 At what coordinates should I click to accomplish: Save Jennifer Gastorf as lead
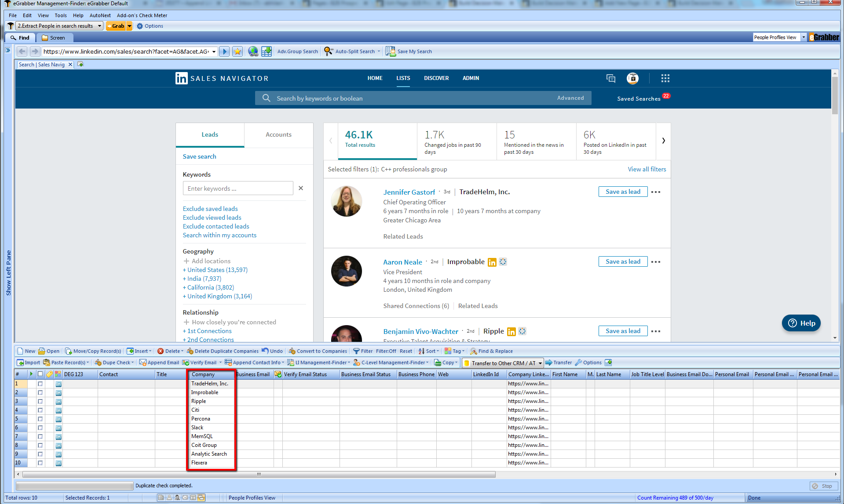point(623,192)
